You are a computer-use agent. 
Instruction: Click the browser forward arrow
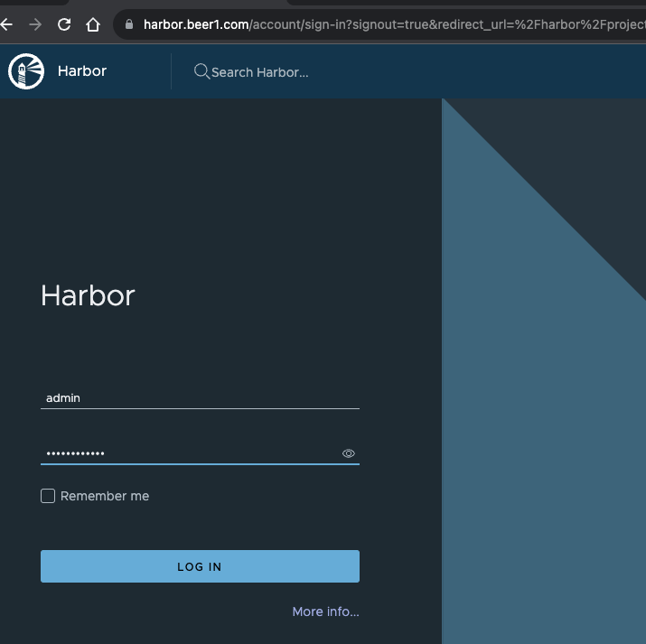(x=35, y=24)
